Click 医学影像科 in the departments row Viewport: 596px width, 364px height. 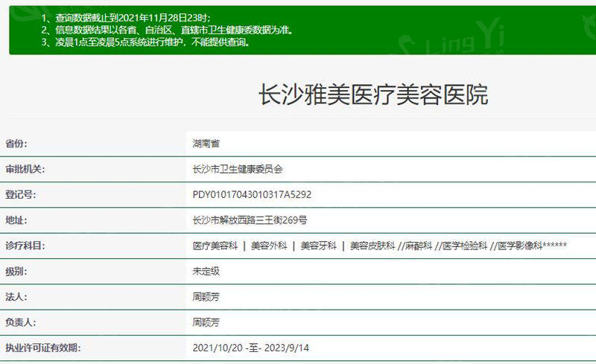click(x=519, y=246)
